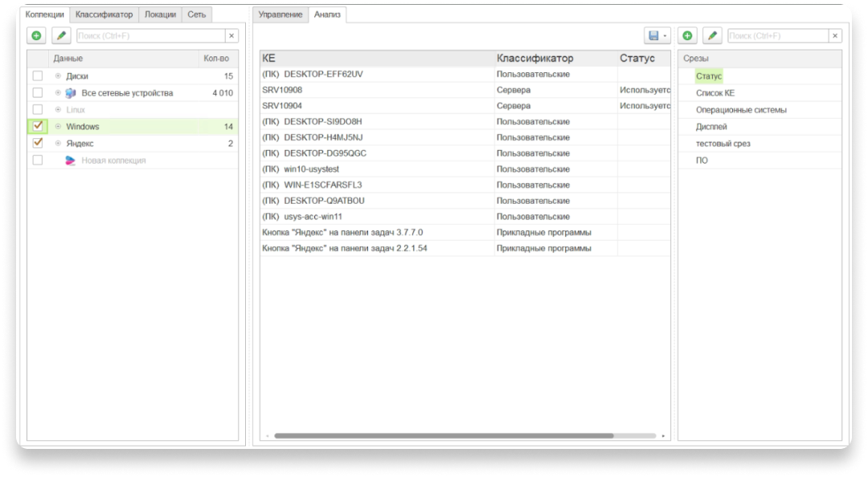868x477 pixels.
Task: Clear the slices search field with X
Action: point(835,36)
